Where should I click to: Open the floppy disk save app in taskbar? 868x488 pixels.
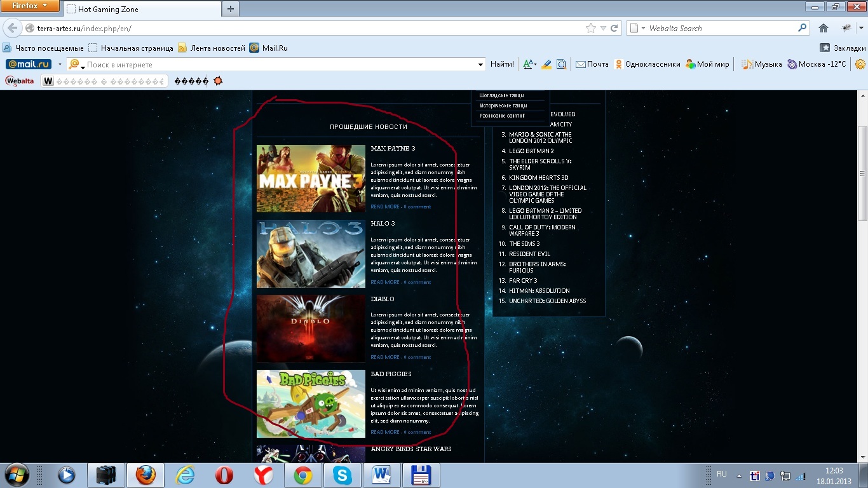pyautogui.click(x=421, y=475)
